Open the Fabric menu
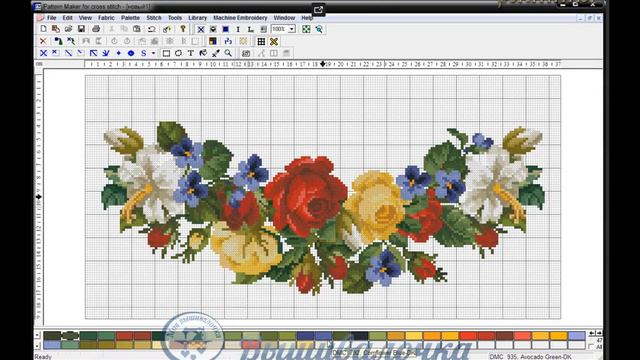Viewport: 640px width, 360px height. 106,18
